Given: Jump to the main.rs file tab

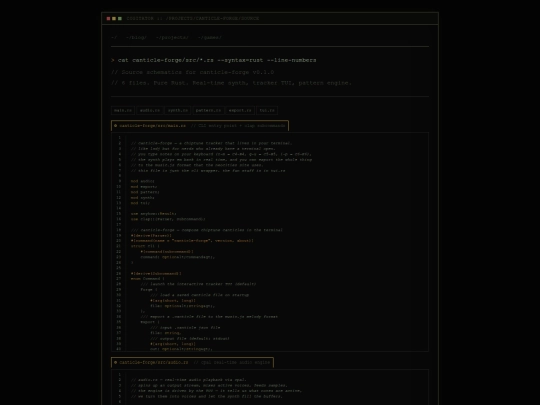Looking at the screenshot, I should [x=123, y=111].
